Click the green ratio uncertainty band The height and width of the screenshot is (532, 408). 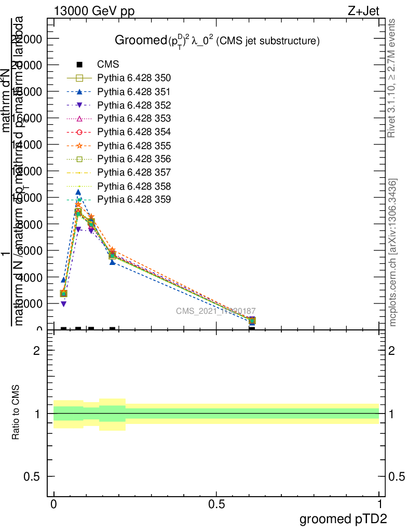216,414
